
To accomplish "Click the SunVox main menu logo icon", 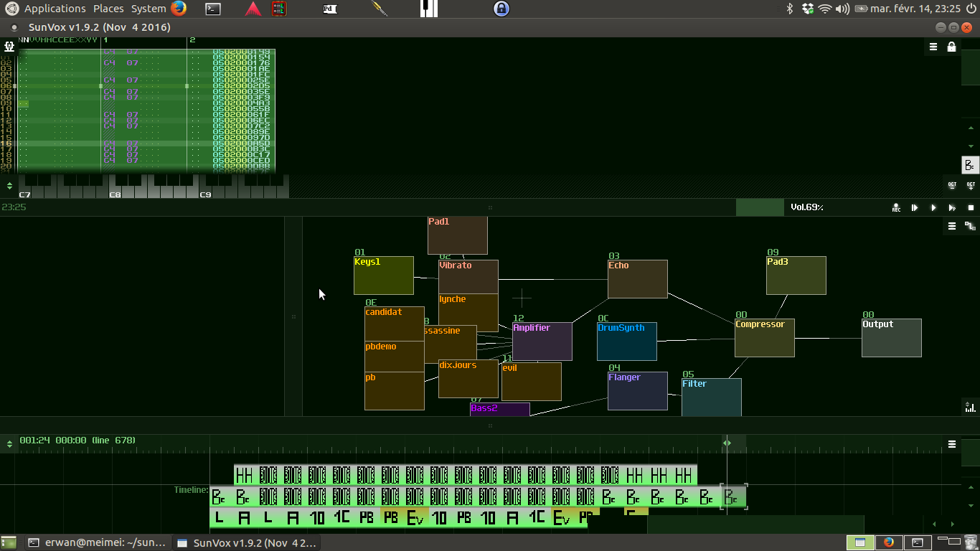I will pos(9,47).
